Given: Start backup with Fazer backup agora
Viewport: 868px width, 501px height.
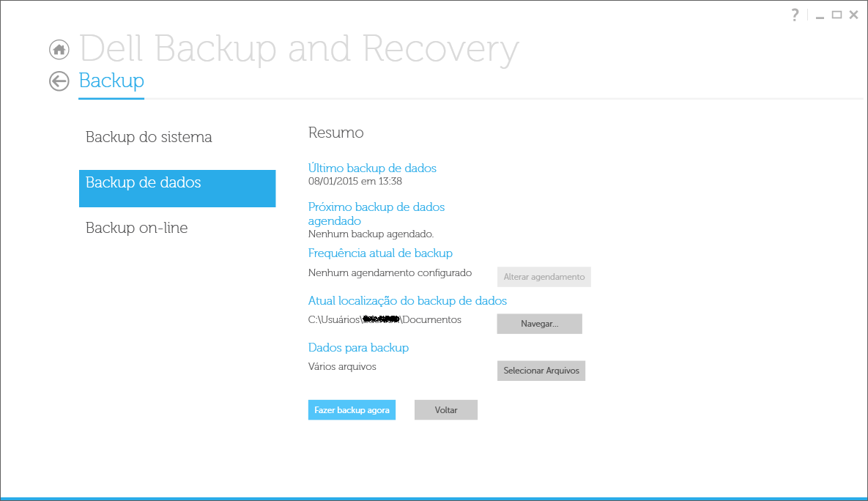Looking at the screenshot, I should coord(352,410).
